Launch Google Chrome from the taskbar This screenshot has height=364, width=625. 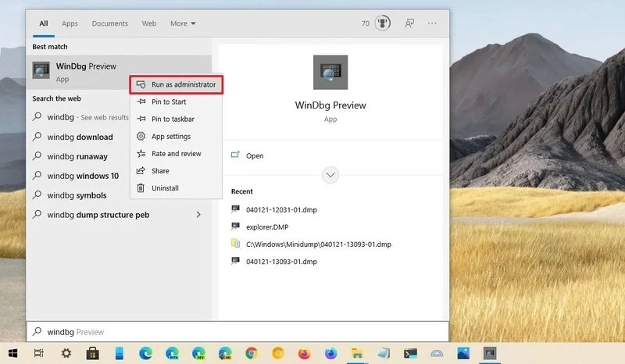[x=251, y=353]
